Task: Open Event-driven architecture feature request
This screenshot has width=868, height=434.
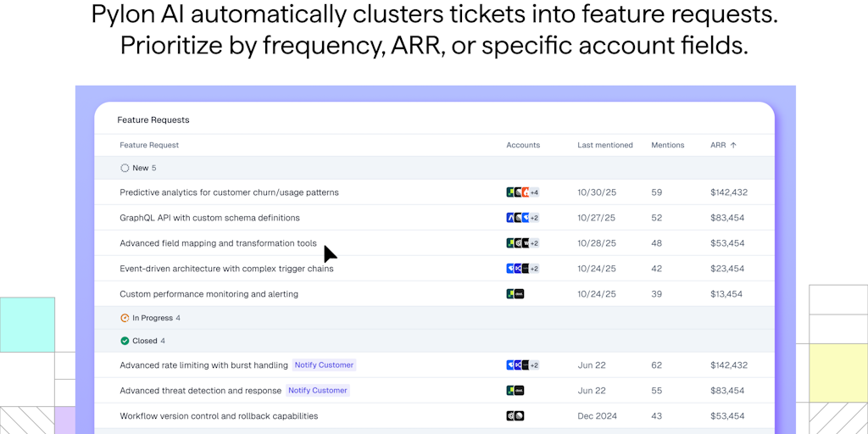Action: (226, 269)
